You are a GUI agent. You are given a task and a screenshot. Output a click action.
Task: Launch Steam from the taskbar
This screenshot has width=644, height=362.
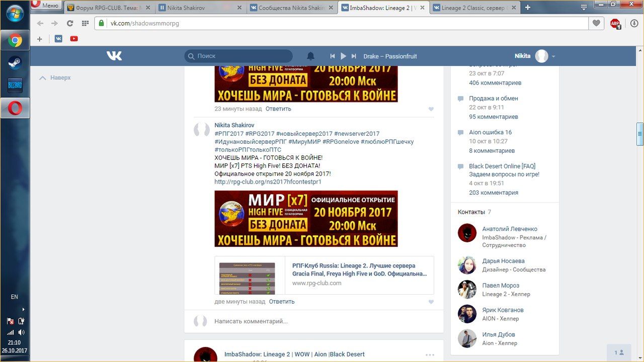pyautogui.click(x=15, y=63)
